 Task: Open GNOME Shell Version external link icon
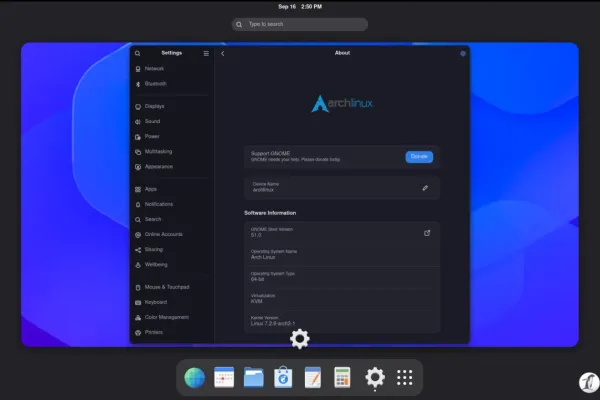click(x=427, y=233)
